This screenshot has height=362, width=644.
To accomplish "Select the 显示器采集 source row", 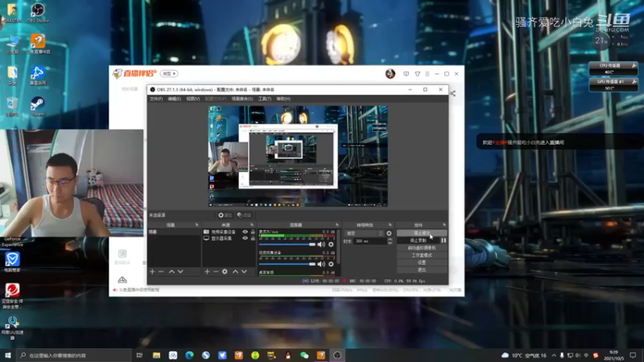I will pos(229,238).
